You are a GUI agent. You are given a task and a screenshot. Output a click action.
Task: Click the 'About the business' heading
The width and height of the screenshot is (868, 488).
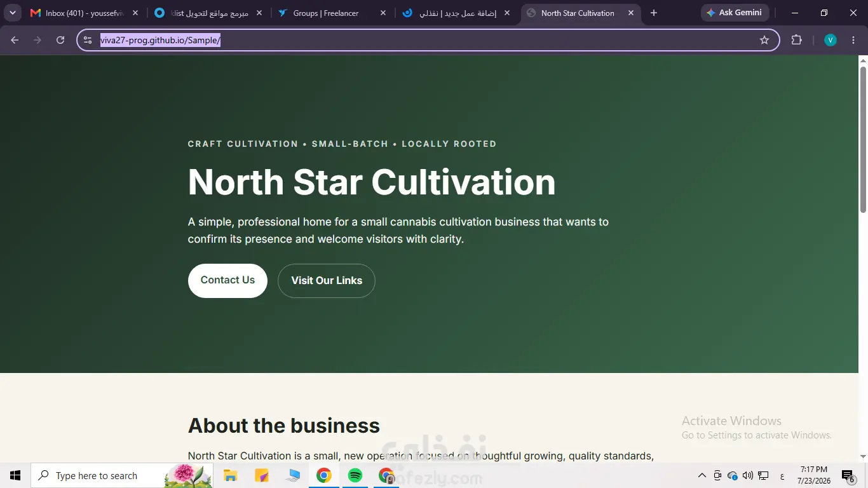[x=284, y=425]
